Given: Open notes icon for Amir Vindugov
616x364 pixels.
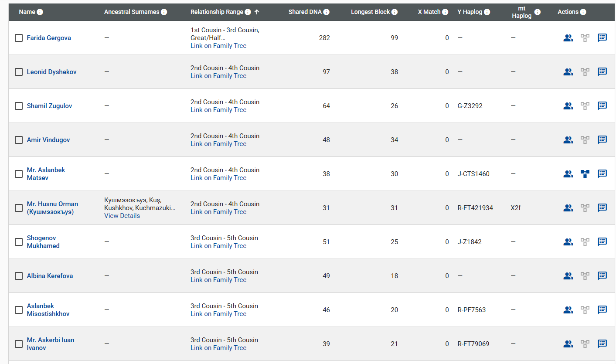Looking at the screenshot, I should pyautogui.click(x=602, y=140).
